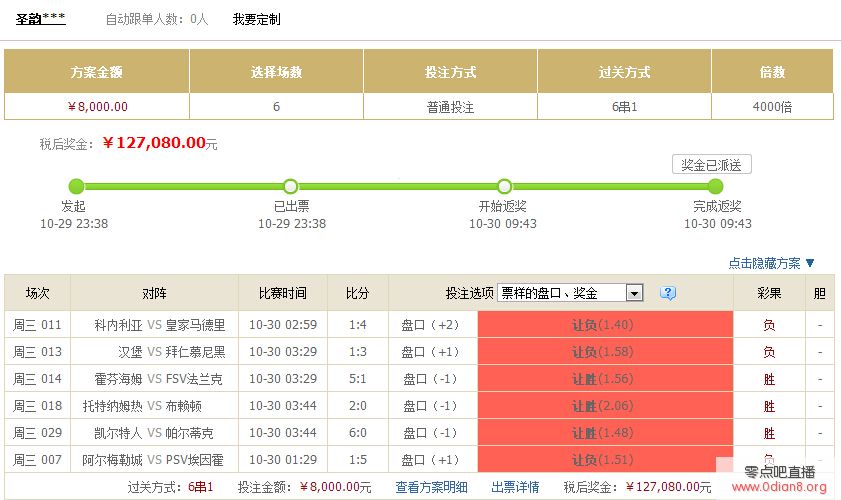Select the 让负(1.40) bet cell

point(603,325)
